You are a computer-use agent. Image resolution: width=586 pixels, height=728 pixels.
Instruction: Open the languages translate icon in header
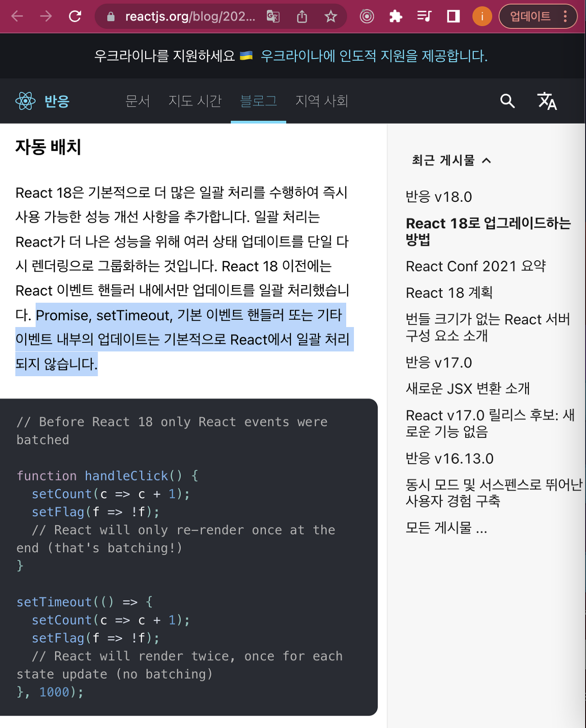pos(547,101)
